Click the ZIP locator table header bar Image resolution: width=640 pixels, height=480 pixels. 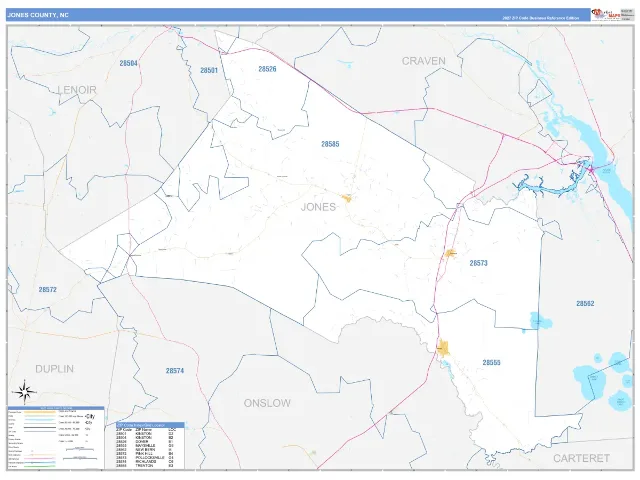point(150,425)
